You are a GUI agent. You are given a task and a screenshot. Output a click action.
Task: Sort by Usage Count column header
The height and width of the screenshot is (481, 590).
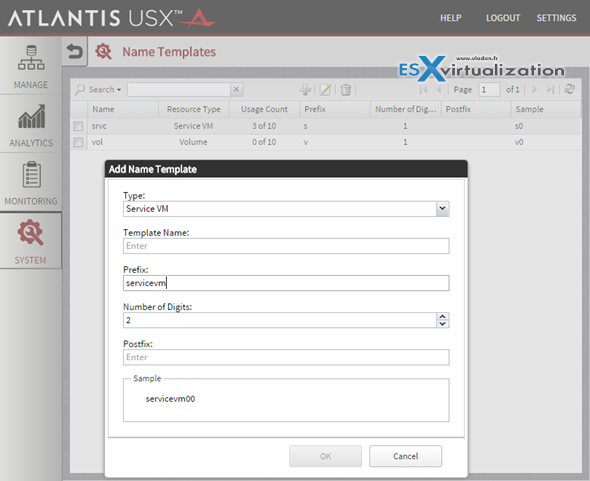click(x=264, y=109)
